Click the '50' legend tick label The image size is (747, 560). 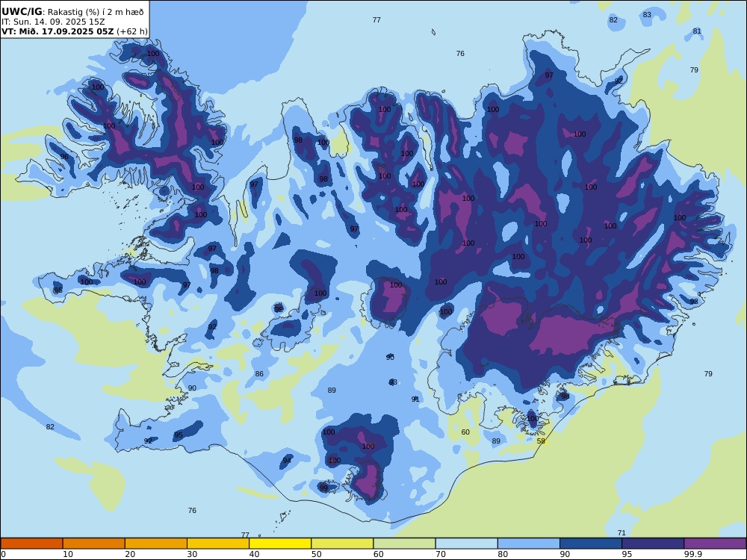point(316,554)
